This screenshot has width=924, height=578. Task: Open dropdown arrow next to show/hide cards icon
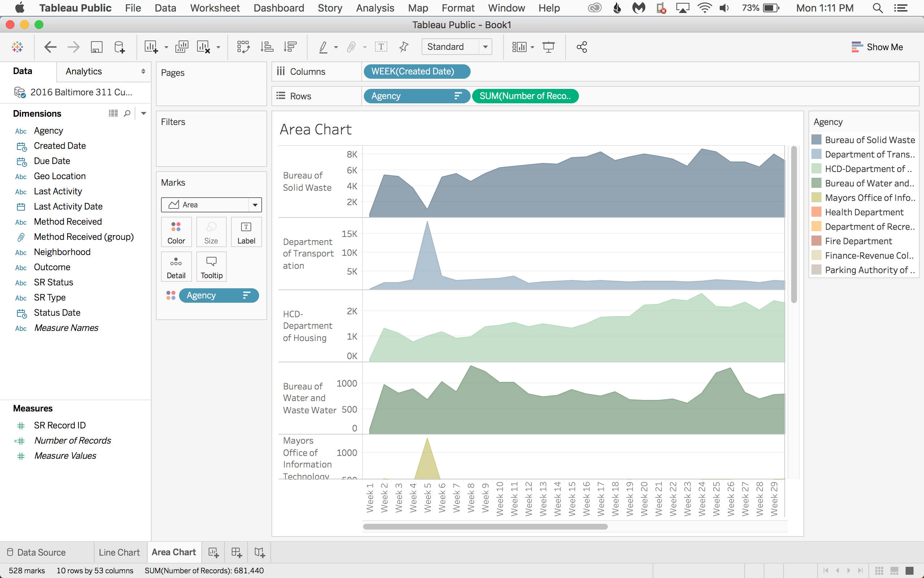coord(532,47)
